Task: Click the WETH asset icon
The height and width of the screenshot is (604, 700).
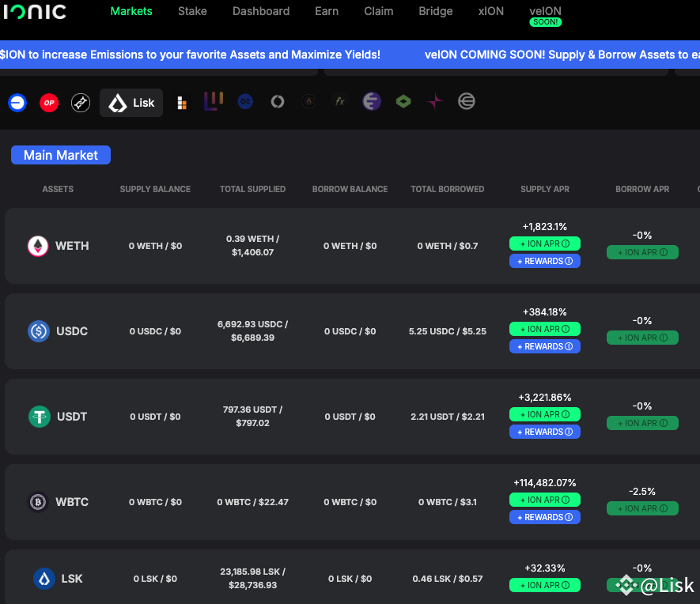Action: (37, 246)
